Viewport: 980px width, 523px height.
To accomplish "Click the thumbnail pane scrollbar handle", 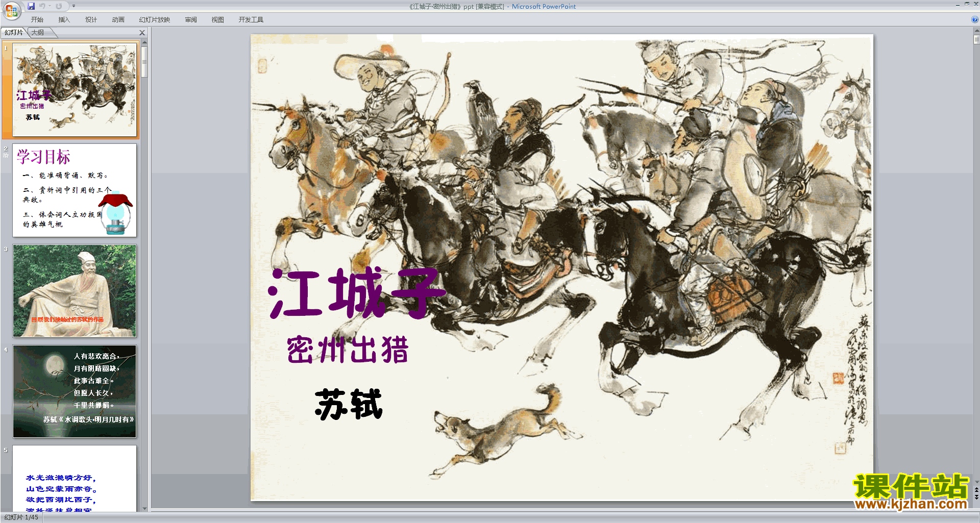I will (x=144, y=62).
